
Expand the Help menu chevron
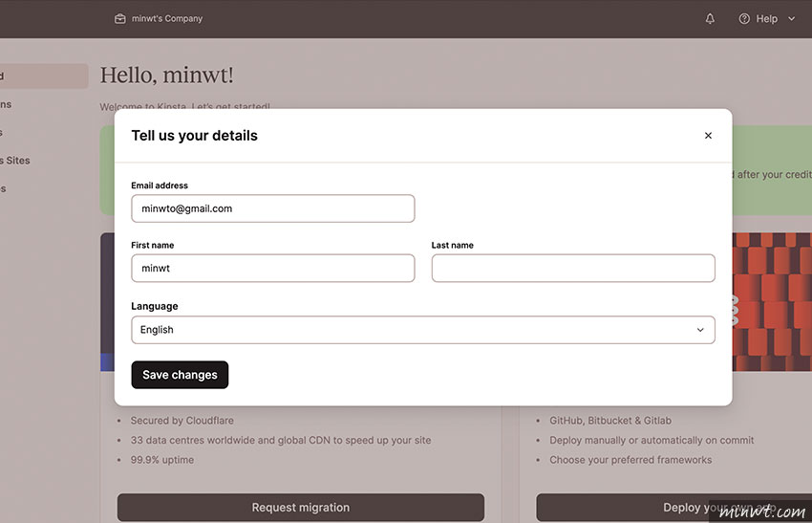tap(791, 19)
